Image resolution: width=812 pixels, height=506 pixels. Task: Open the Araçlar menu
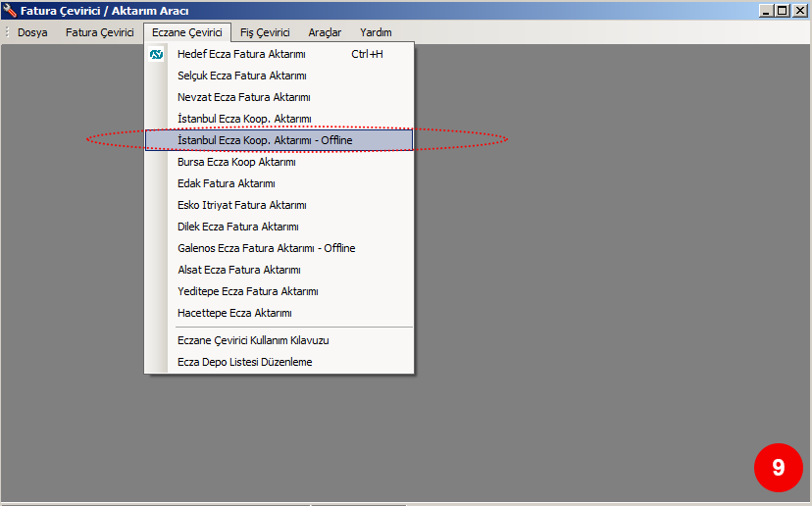325,32
